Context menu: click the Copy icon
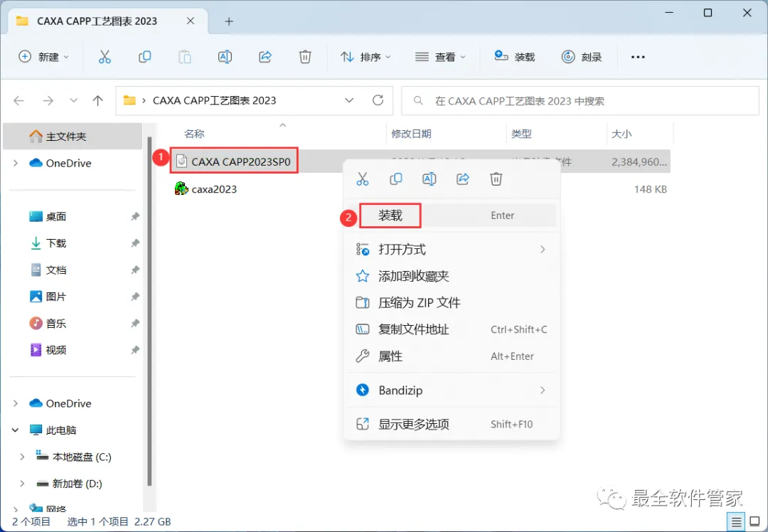This screenshot has height=532, width=768. coord(396,179)
